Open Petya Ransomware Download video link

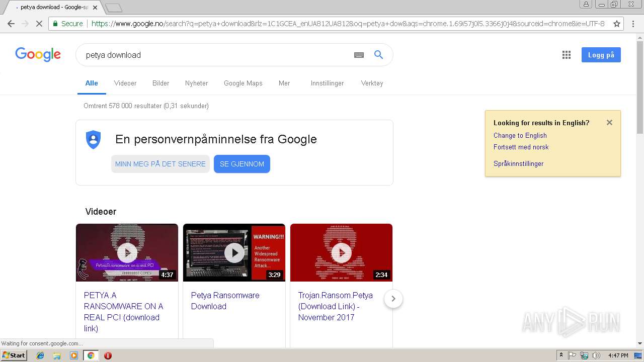tap(225, 301)
